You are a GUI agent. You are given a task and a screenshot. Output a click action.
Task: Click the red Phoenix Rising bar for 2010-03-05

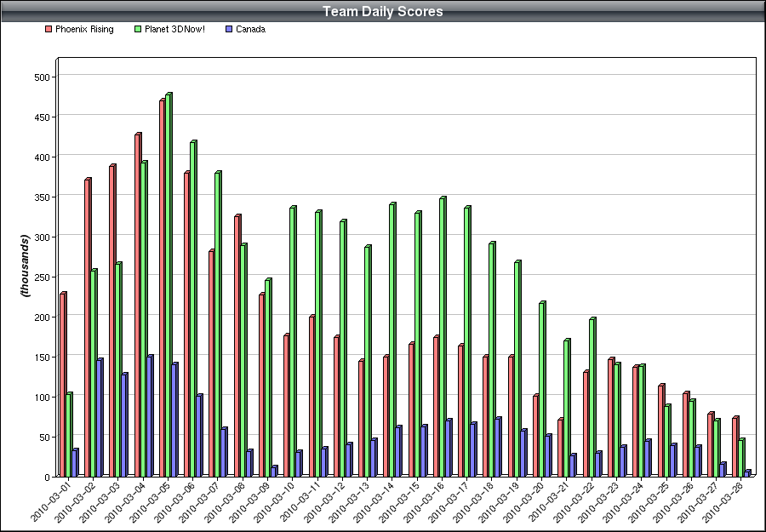tap(163, 288)
